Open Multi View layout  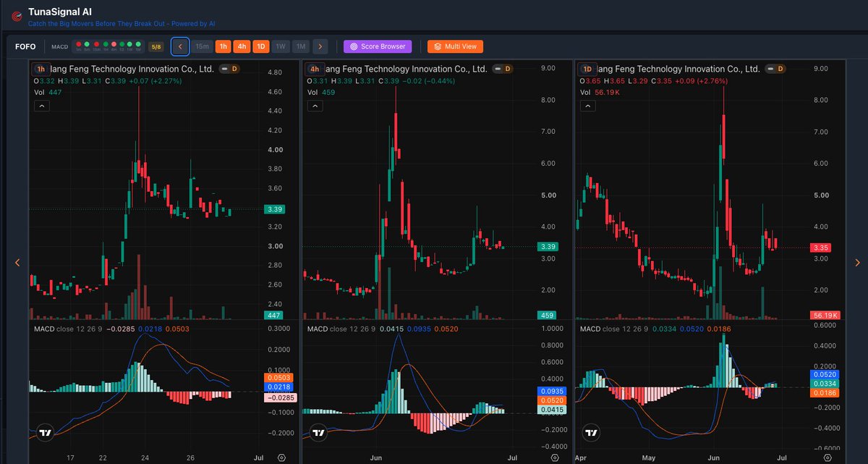pos(455,46)
